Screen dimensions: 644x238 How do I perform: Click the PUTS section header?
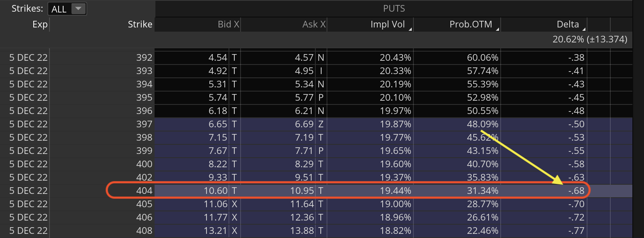393,8
